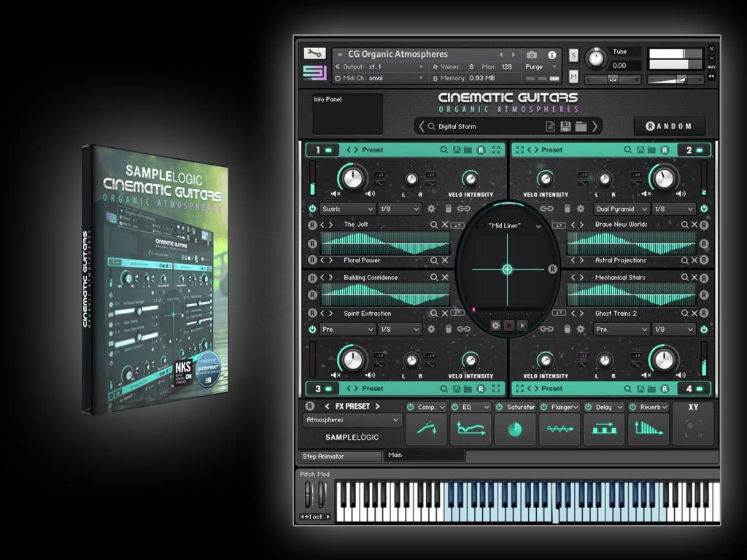Image resolution: width=747 pixels, height=560 pixels.
Task: Open the 1/8 rate dropdown beside Swirls
Action: pyautogui.click(x=400, y=209)
